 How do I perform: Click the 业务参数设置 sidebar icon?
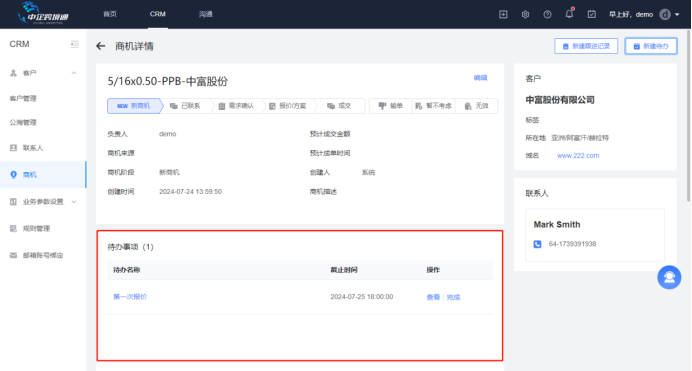coord(13,202)
